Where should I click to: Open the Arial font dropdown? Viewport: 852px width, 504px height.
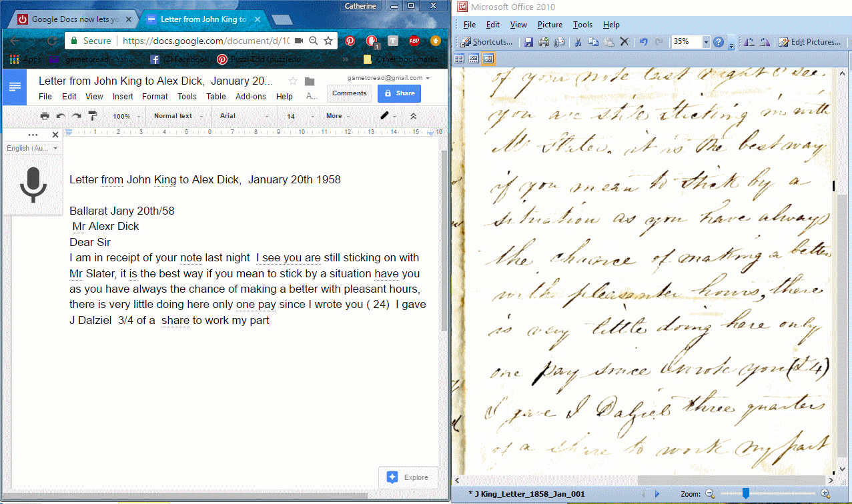(244, 116)
